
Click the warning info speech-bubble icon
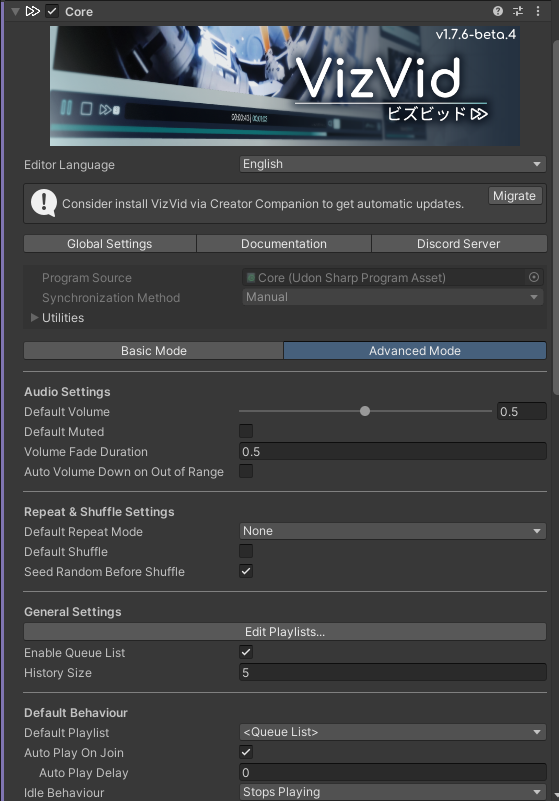point(44,203)
